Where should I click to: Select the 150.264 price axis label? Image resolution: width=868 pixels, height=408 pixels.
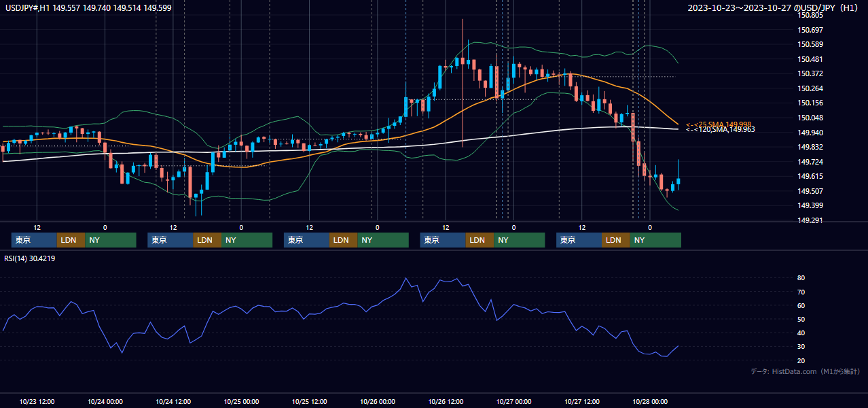[x=810, y=88]
